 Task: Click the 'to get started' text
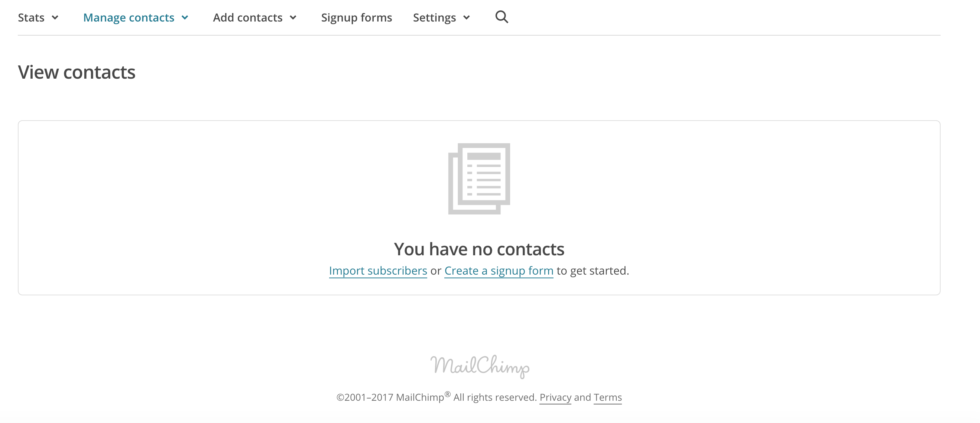[593, 270]
